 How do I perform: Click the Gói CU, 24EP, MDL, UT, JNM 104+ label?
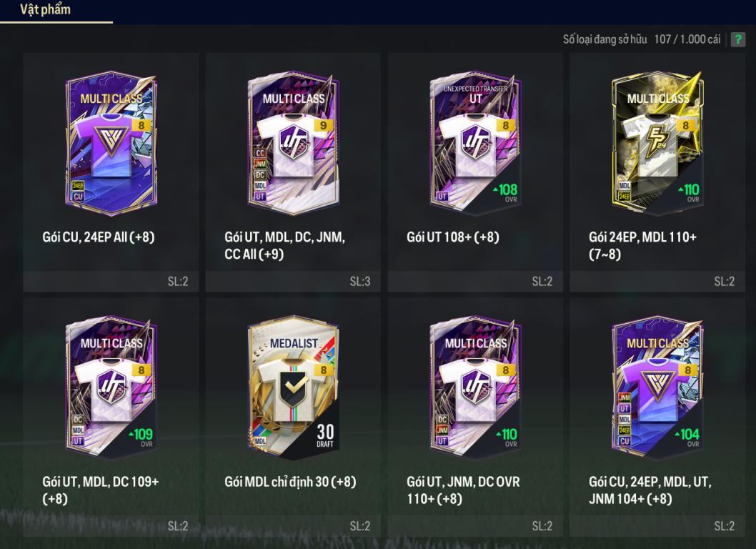coord(650,490)
